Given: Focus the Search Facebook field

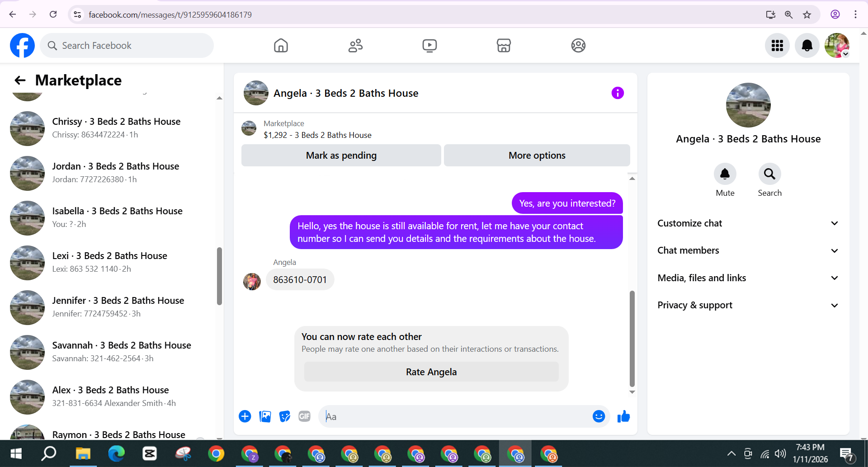Looking at the screenshot, I should (x=127, y=45).
